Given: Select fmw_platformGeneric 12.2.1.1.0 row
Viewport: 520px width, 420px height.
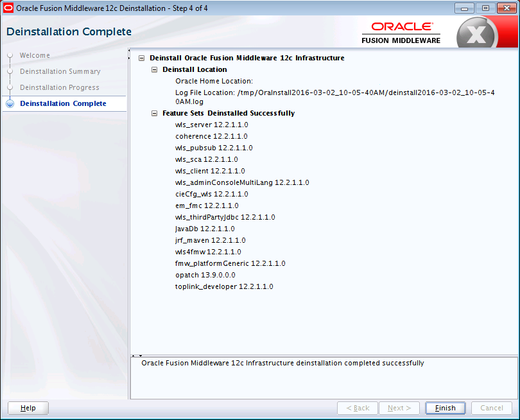Looking at the screenshot, I should coord(230,264).
